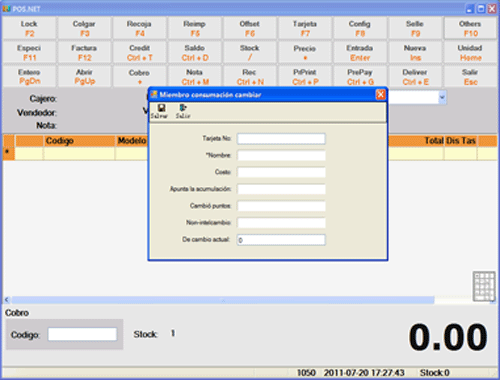500x380 pixels.
Task: Click the Nota Ctrl+M button
Action: (195, 77)
